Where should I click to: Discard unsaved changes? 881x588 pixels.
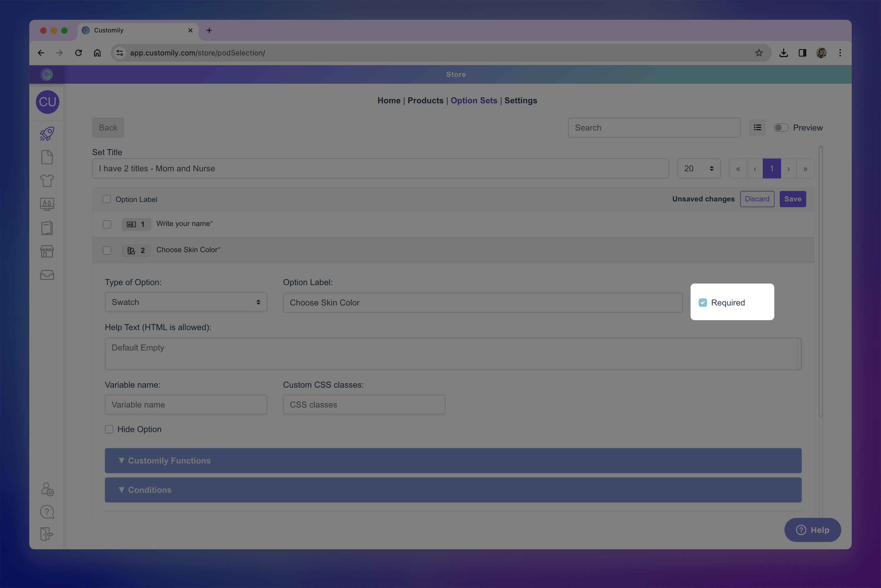[757, 199]
